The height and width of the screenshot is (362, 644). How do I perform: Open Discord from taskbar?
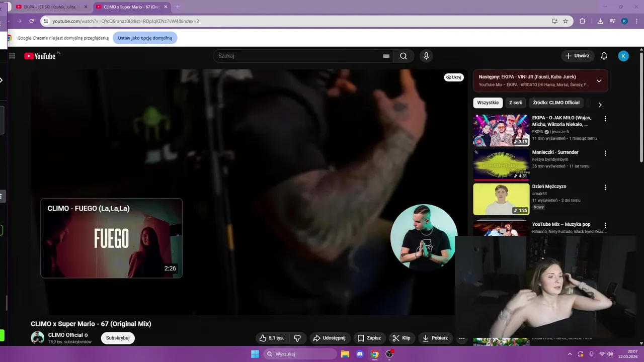360,354
